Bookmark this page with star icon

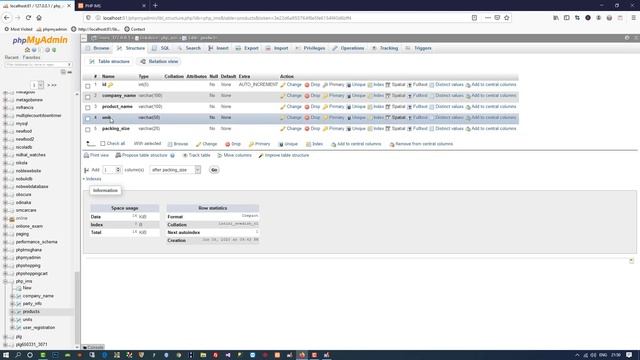coord(507,18)
